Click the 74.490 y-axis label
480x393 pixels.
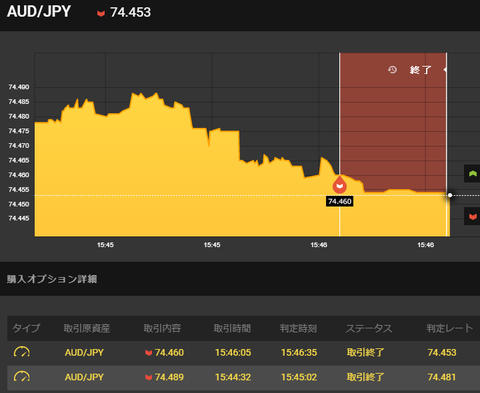point(19,87)
